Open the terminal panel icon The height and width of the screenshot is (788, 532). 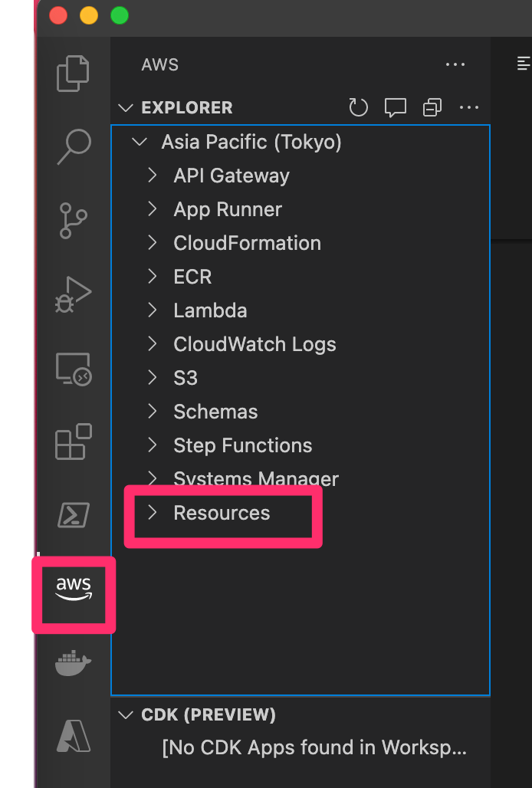(x=73, y=515)
